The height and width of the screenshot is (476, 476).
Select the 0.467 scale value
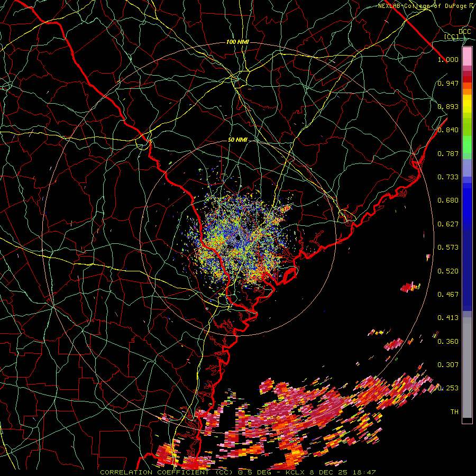(x=448, y=295)
